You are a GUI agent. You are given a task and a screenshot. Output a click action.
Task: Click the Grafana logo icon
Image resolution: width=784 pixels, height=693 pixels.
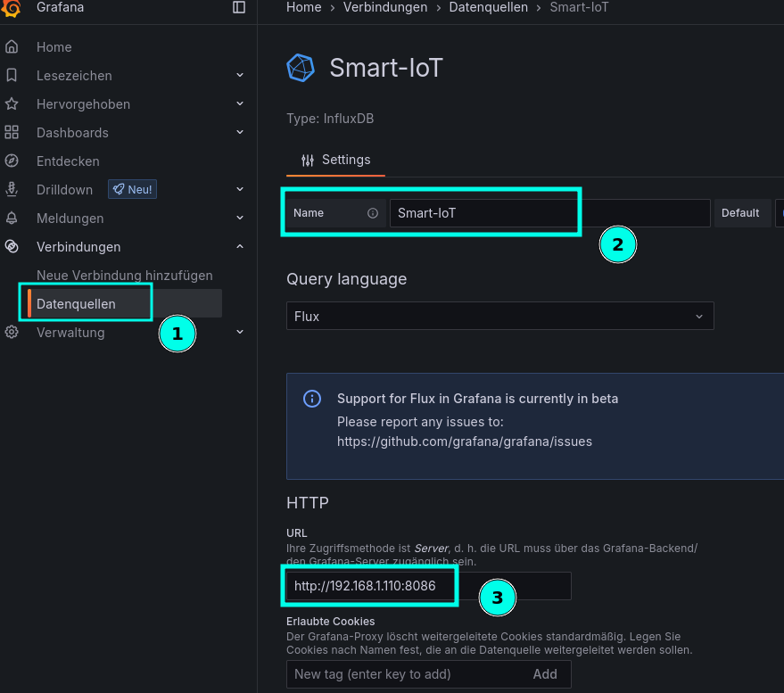coord(11,7)
